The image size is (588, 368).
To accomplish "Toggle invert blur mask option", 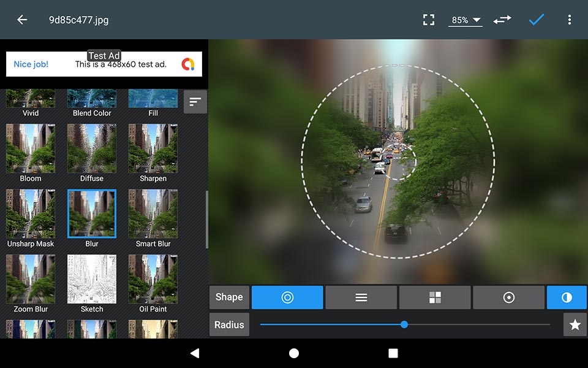I will [x=567, y=297].
